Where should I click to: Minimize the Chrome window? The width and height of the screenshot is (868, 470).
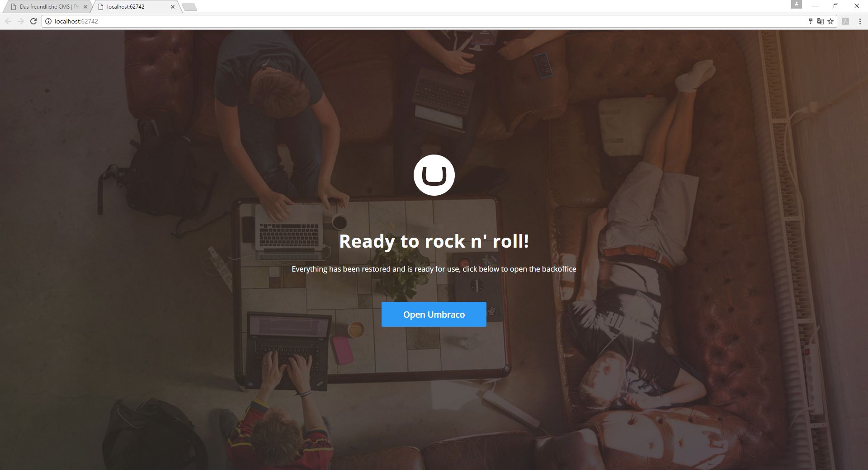click(816, 6)
